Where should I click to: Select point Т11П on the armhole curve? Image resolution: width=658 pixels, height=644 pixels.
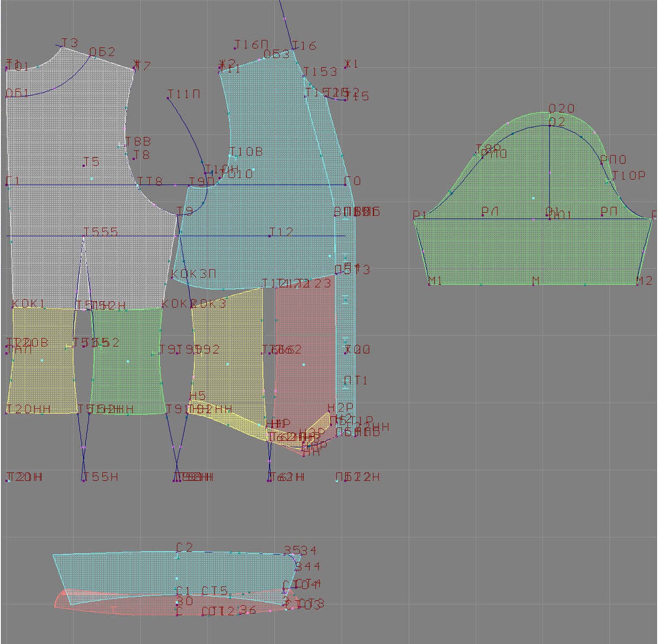(168, 98)
